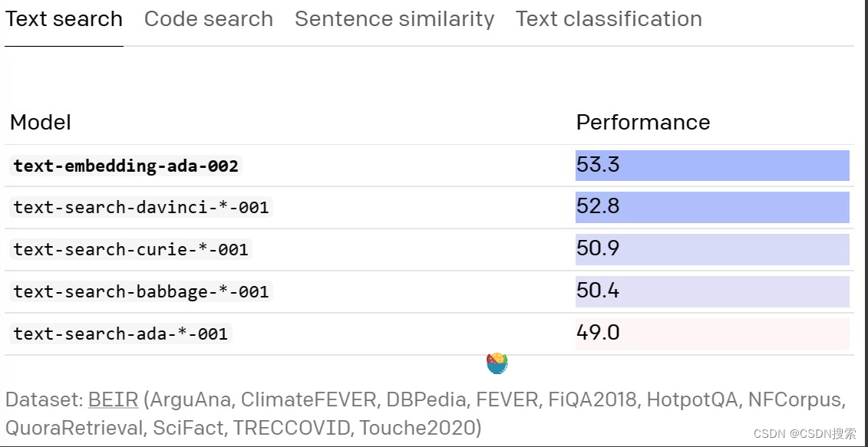Click the 53.3 performance bar
Screen dimensions: 868x447
711,166
